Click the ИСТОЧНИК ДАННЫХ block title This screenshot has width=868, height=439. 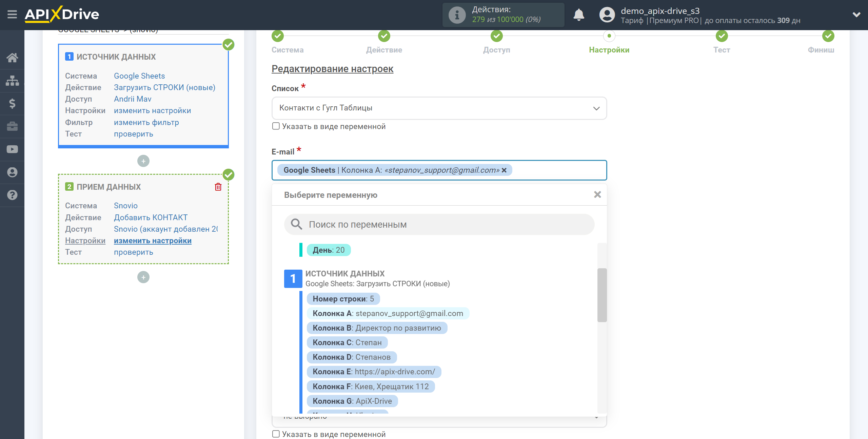pos(116,57)
